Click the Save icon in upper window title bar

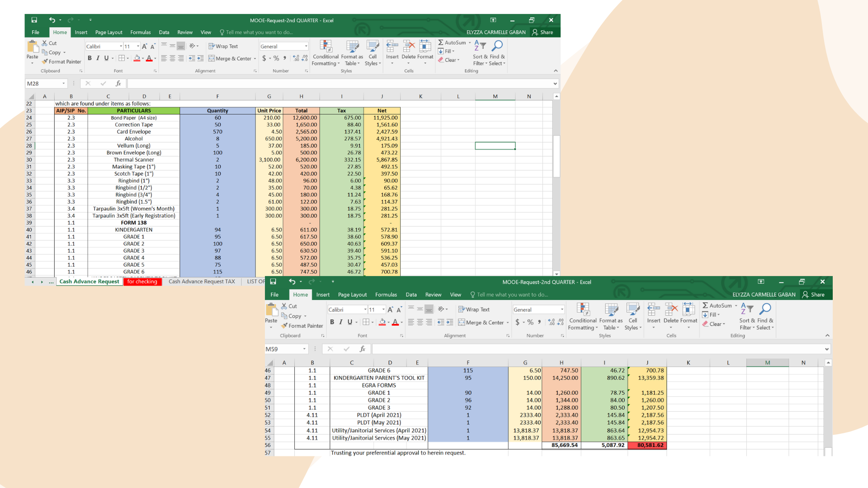point(34,20)
